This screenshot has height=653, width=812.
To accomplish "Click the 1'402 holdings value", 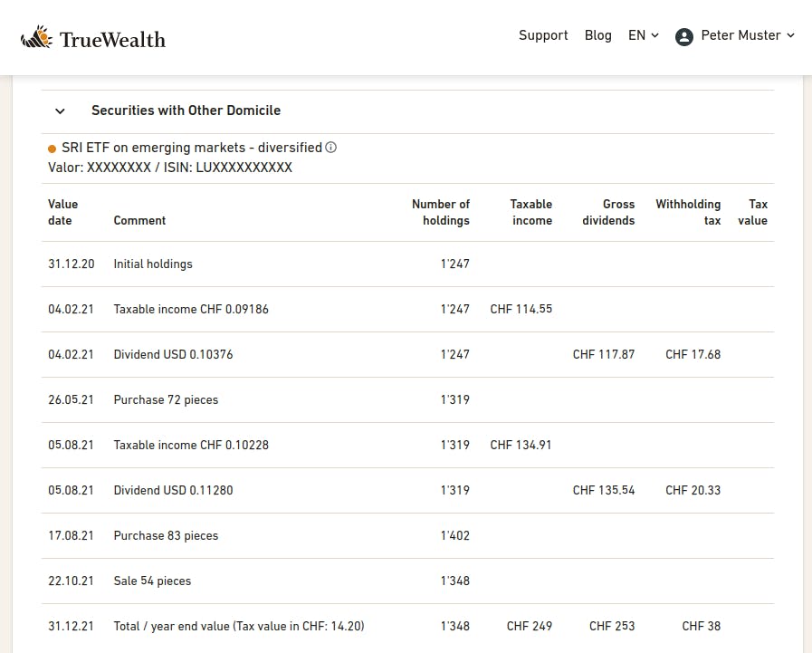I will (x=455, y=536).
